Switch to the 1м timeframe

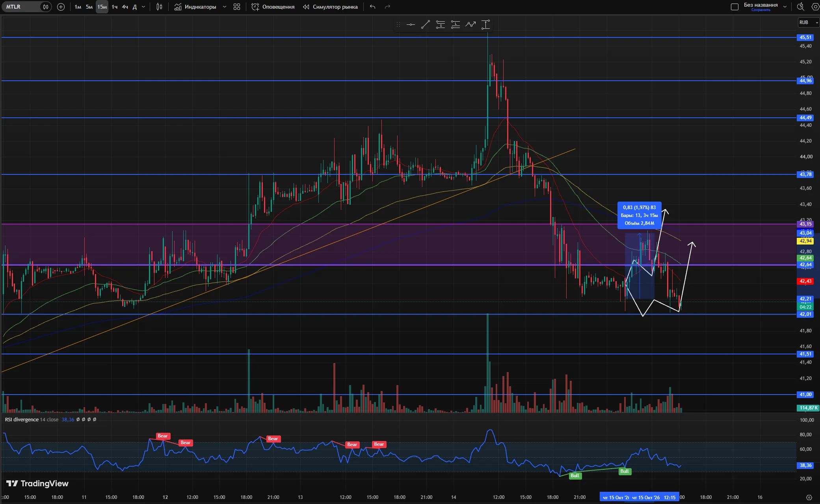point(78,7)
